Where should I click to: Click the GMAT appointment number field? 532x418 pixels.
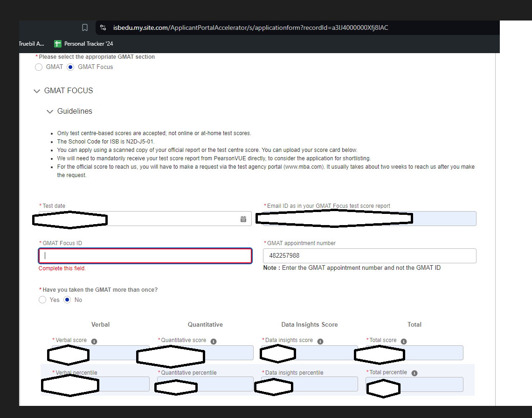pos(369,256)
